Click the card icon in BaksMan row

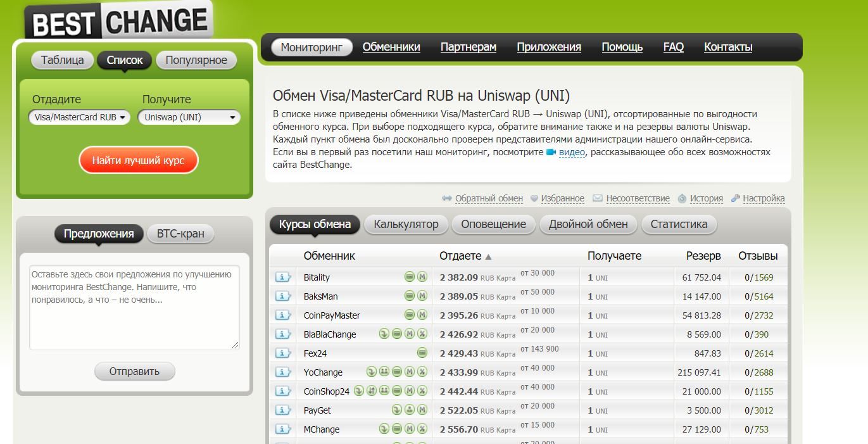pyautogui.click(x=410, y=296)
